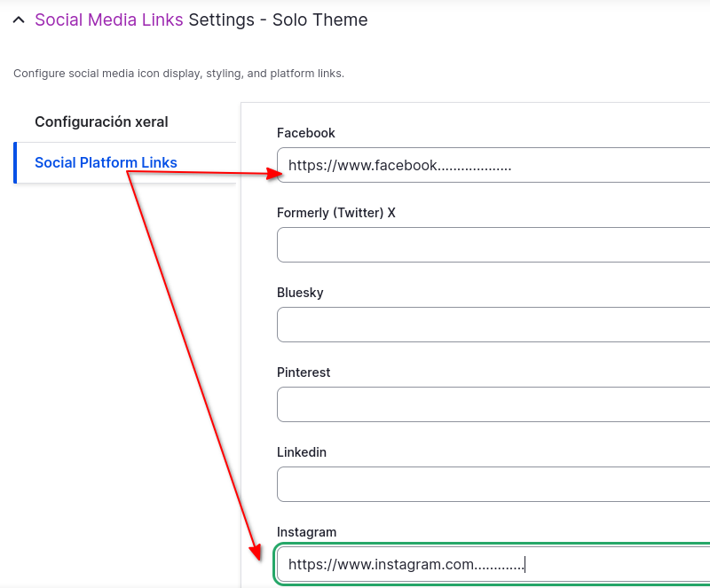The image size is (710, 588).
Task: Click the red arrowhead pointing at Instagram field
Action: 256,553
